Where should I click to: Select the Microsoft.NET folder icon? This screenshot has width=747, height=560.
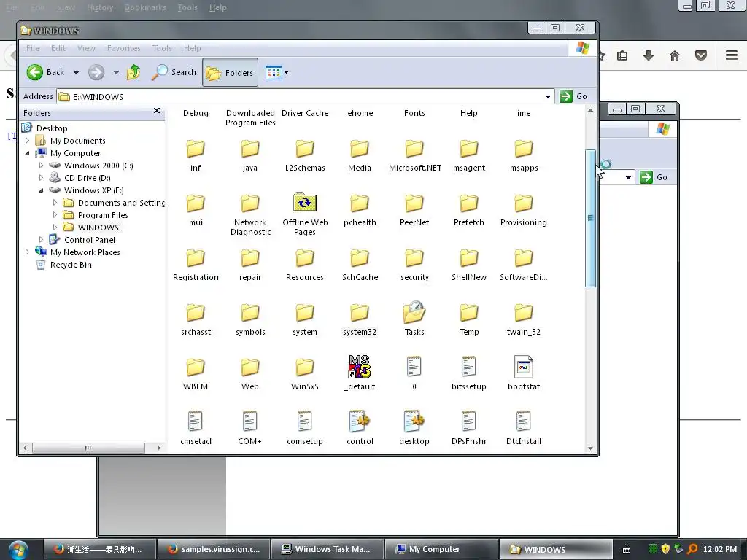pyautogui.click(x=414, y=149)
